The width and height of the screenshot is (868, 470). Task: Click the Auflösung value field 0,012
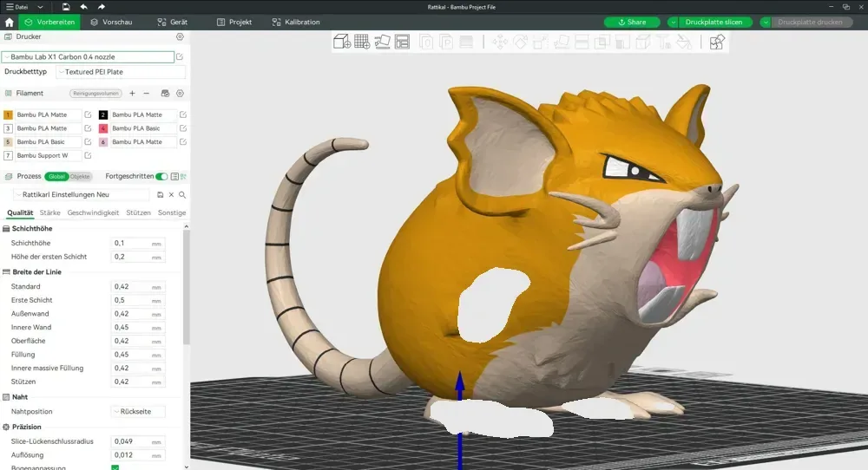click(x=138, y=455)
